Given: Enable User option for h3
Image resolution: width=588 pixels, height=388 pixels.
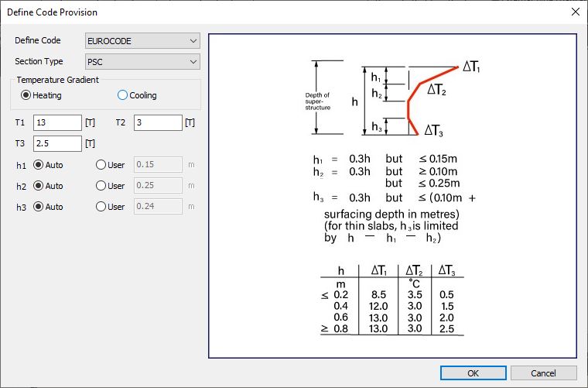Looking at the screenshot, I should coord(101,207).
